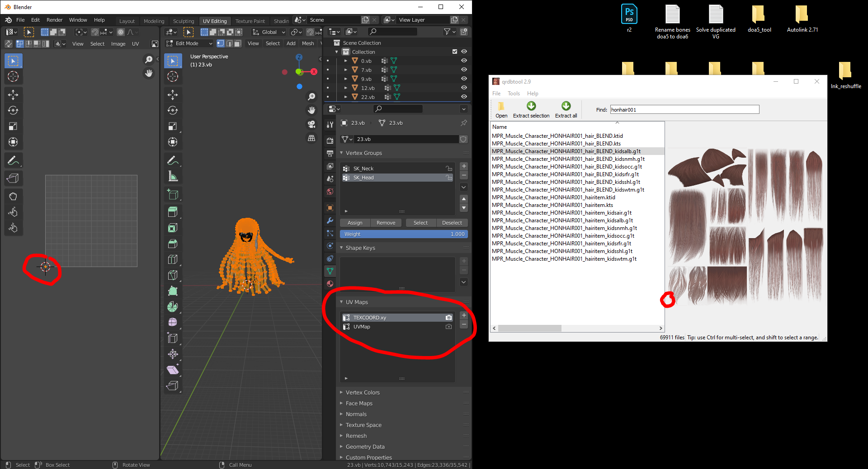Open Material properties tab

[330, 284]
